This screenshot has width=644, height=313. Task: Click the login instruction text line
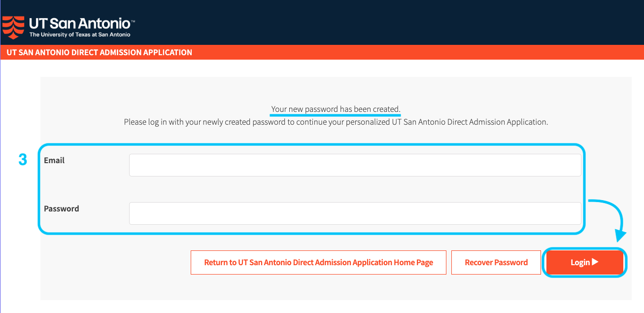pyautogui.click(x=337, y=121)
